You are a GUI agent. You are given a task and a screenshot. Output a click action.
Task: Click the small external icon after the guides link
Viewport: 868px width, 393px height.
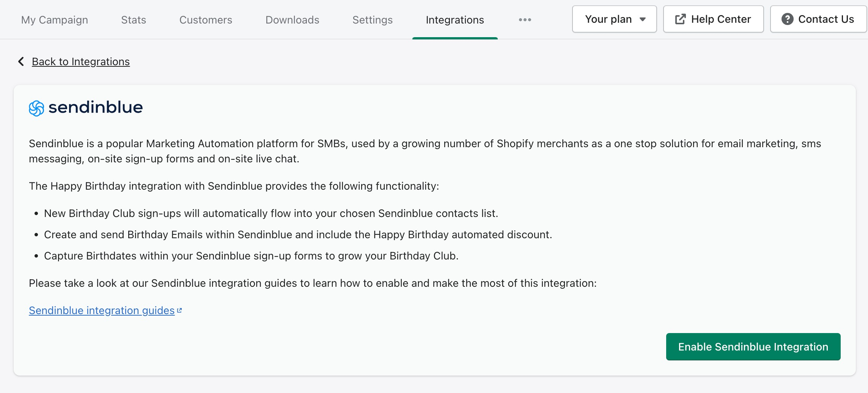click(179, 310)
